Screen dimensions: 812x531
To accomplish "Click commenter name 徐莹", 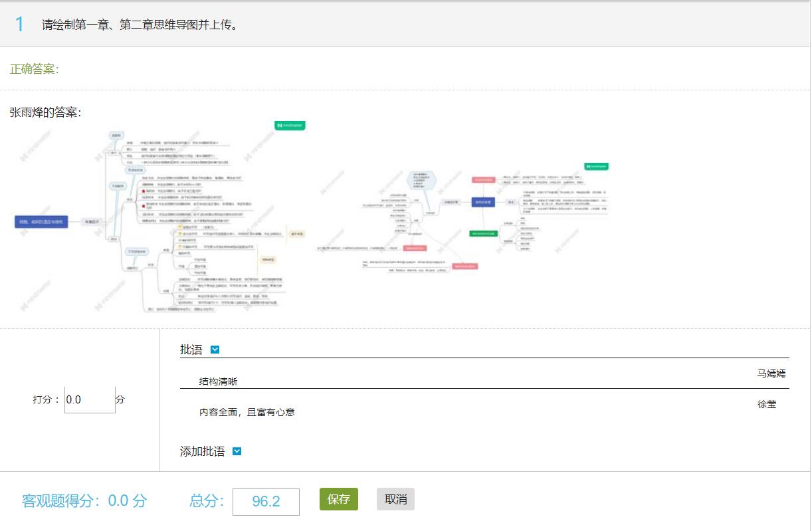I will click(x=766, y=404).
